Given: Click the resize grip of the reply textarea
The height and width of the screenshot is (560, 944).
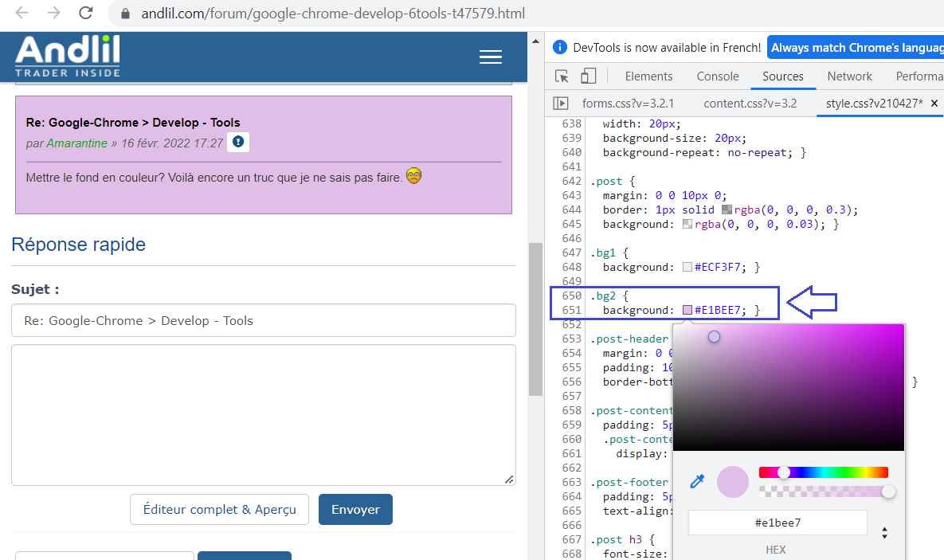Looking at the screenshot, I should click(x=509, y=480).
